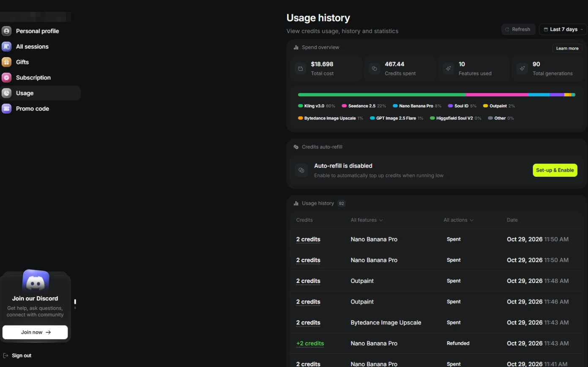The width and height of the screenshot is (588, 367).
Task: Click the Credits spent coins icon
Action: click(375, 68)
